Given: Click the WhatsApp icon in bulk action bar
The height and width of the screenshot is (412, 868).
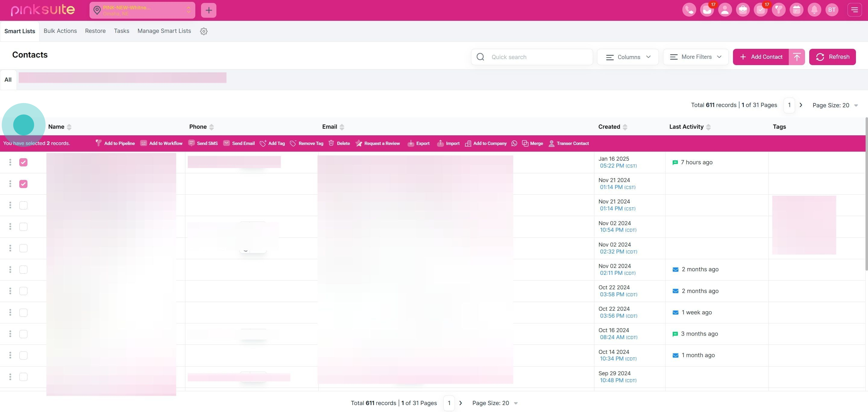Looking at the screenshot, I should pos(514,143).
